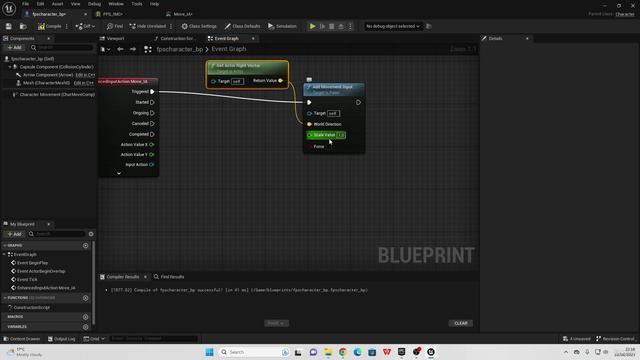Click Add button in Components panel

pyautogui.click(x=15, y=47)
